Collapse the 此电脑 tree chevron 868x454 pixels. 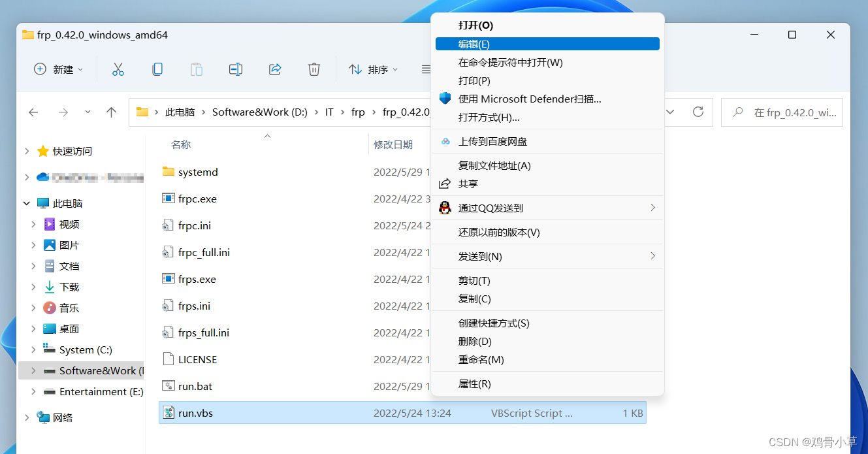point(27,203)
